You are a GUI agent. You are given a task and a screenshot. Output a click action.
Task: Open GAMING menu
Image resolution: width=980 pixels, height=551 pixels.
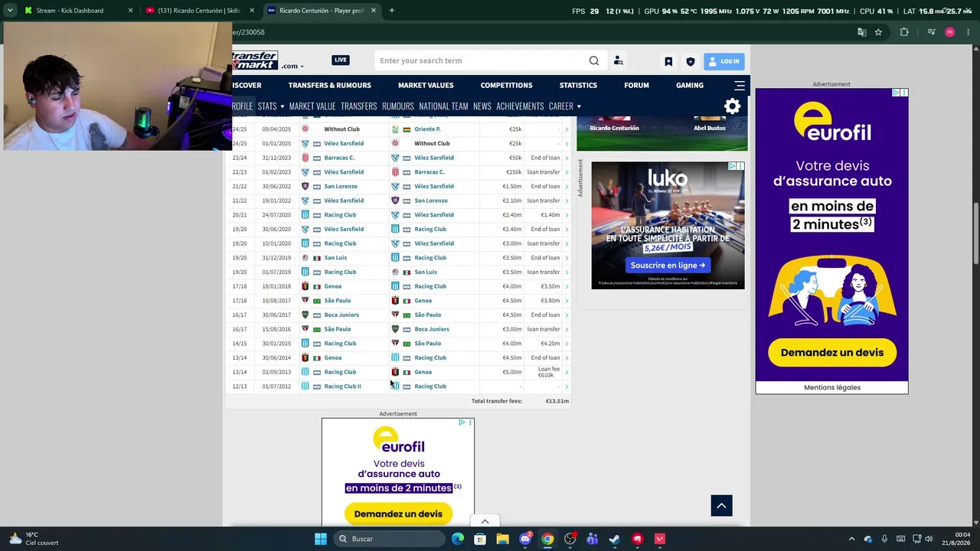690,85
